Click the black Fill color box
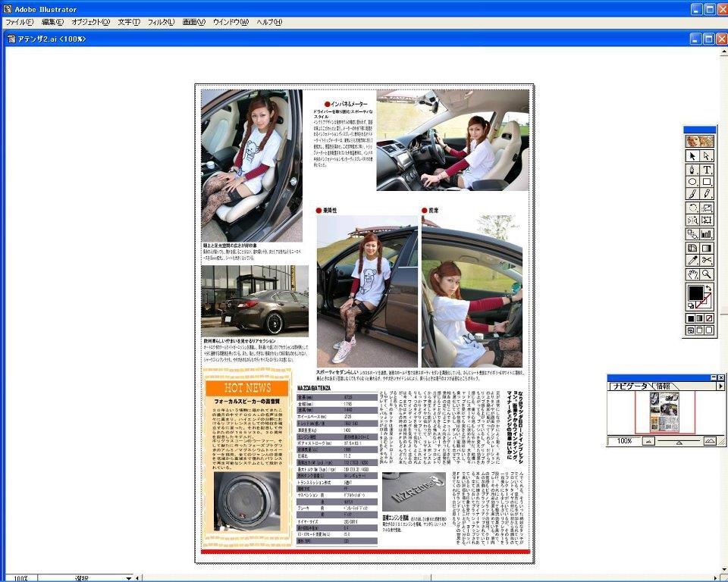This screenshot has width=728, height=582. (695, 293)
